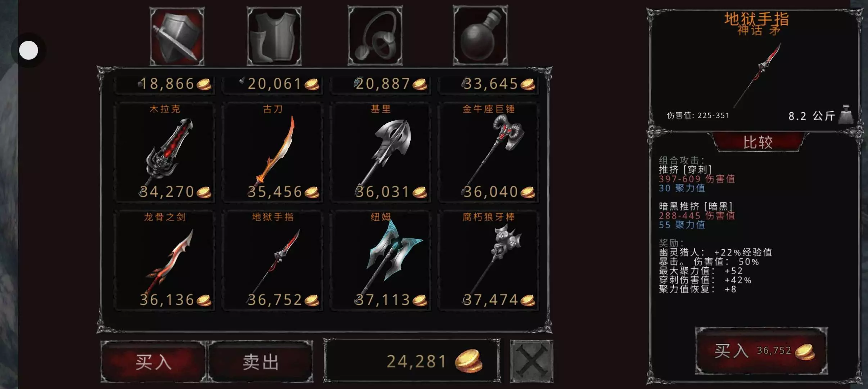This screenshot has width=868, height=389.
Task: Close the shop with the X button
Action: click(x=532, y=361)
